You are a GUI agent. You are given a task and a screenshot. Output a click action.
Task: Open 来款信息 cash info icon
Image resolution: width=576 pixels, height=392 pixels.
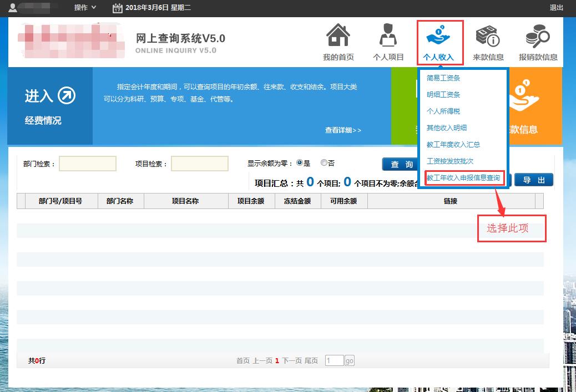[x=488, y=36]
